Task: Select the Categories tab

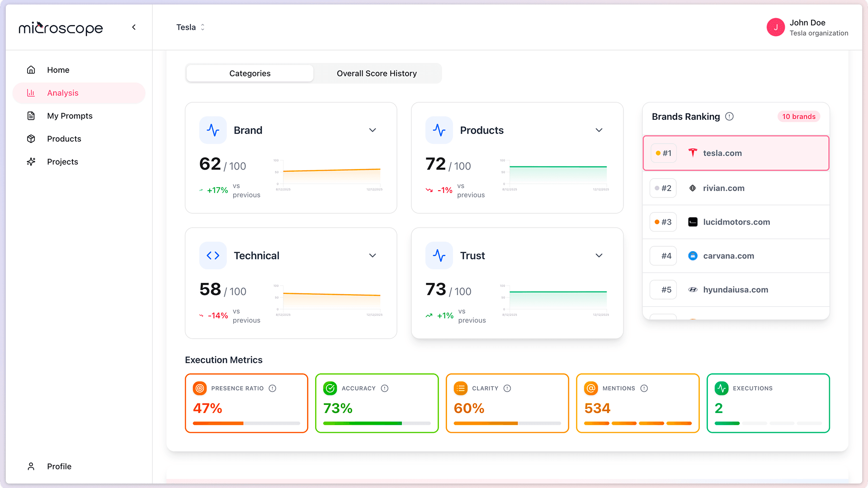Action: (x=249, y=73)
